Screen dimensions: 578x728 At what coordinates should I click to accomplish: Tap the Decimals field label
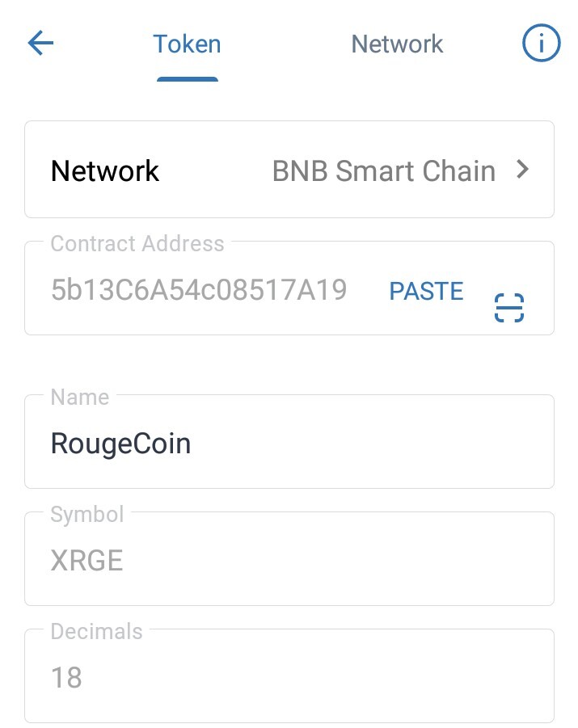[x=97, y=631]
